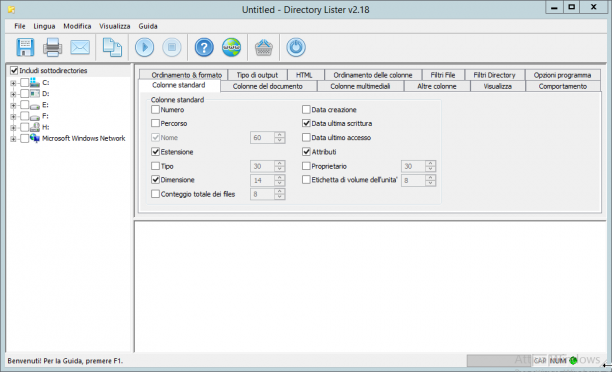Open the File menu

point(20,26)
